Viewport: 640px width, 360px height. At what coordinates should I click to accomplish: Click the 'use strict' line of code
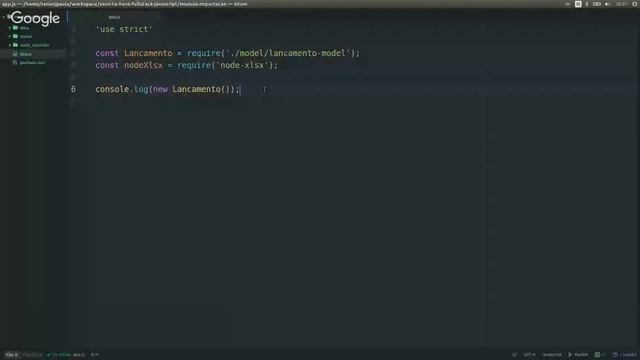point(124,29)
